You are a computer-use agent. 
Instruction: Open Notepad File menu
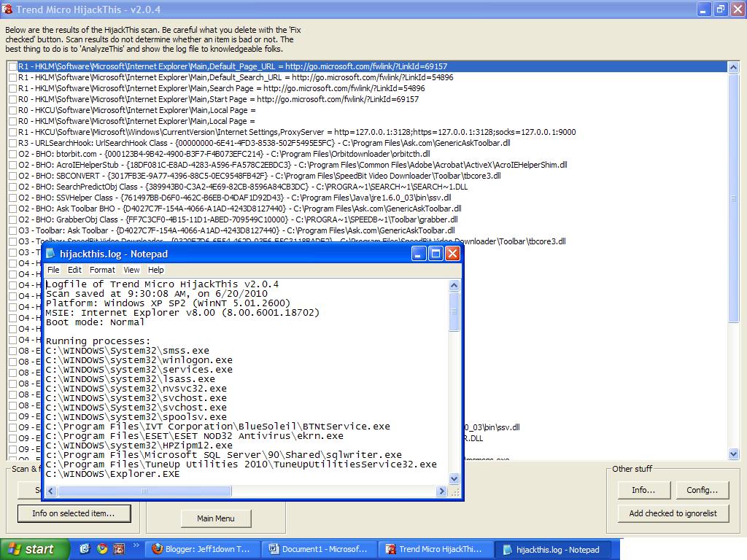tap(53, 270)
